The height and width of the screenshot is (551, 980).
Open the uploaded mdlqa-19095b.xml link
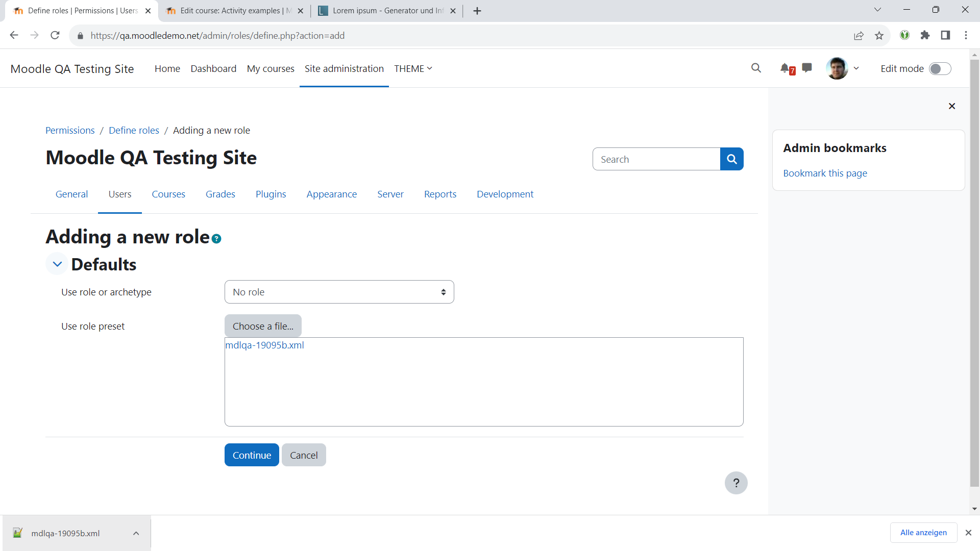264,345
